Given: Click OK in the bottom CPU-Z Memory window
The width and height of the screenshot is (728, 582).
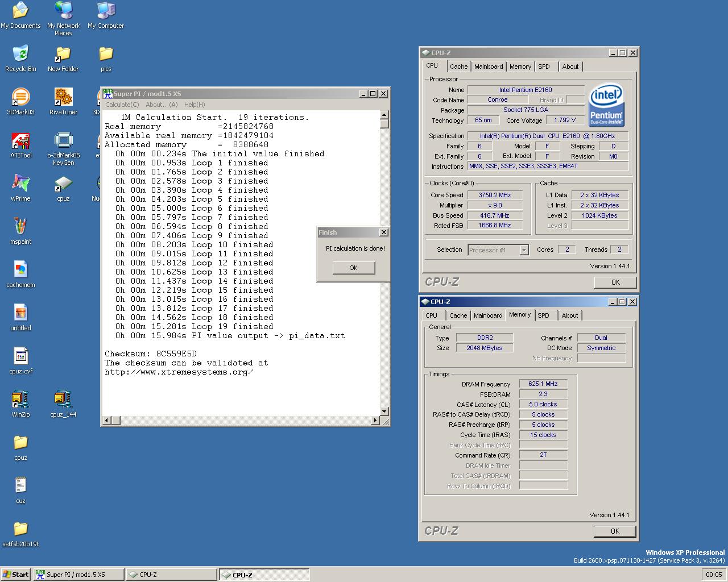Looking at the screenshot, I should pos(615,531).
